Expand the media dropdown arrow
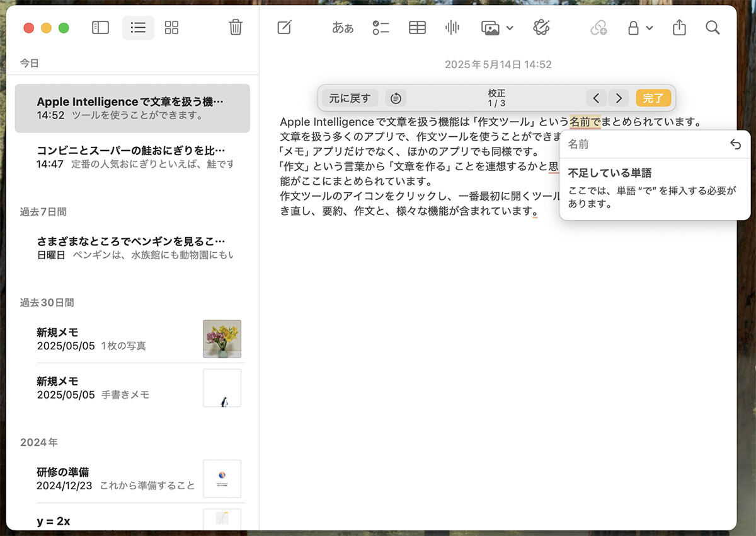 click(x=510, y=28)
